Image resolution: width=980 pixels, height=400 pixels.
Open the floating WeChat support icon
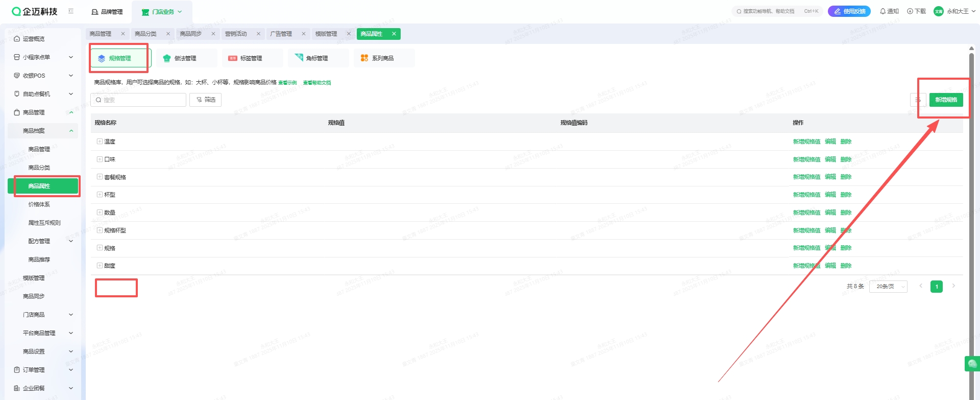pos(972,364)
